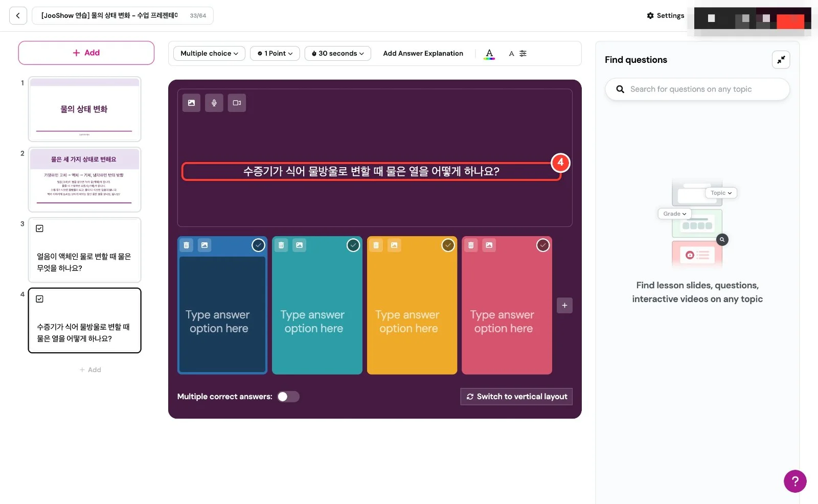
Task: Add an image to the question
Action: 191,103
